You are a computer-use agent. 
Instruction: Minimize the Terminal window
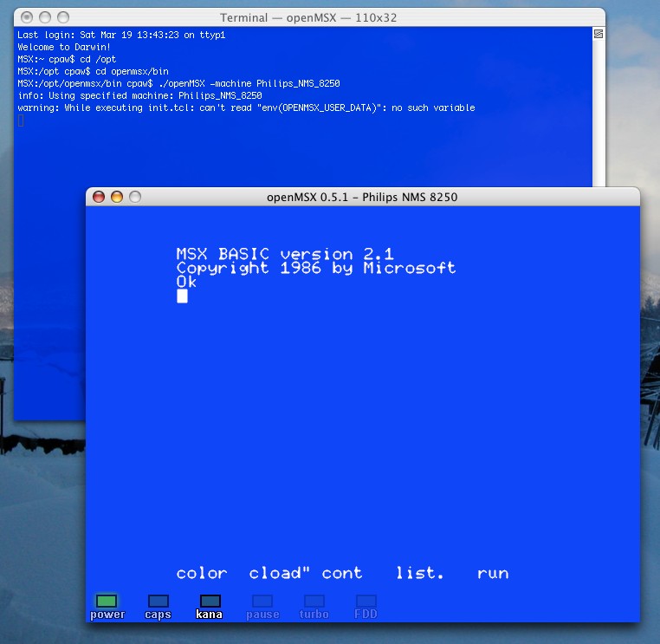coord(45,17)
